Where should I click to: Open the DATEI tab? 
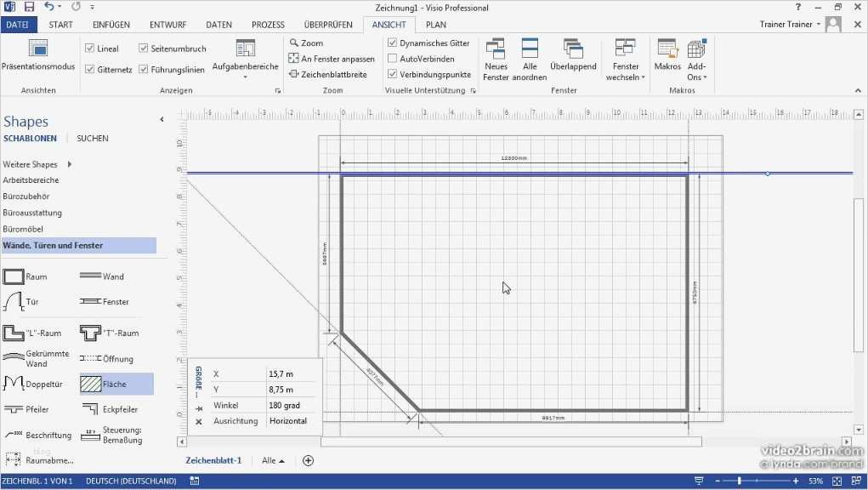(x=18, y=25)
